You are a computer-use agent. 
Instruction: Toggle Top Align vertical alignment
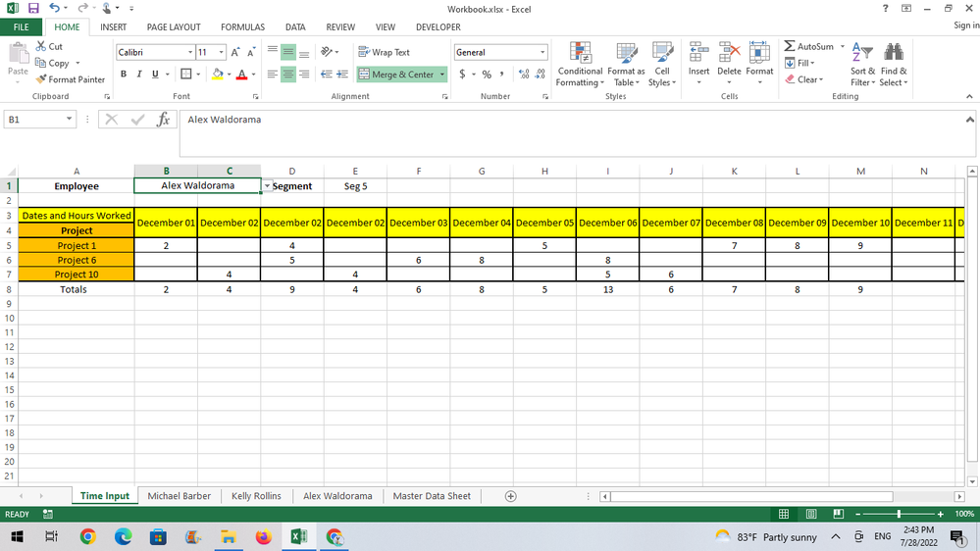click(x=273, y=52)
